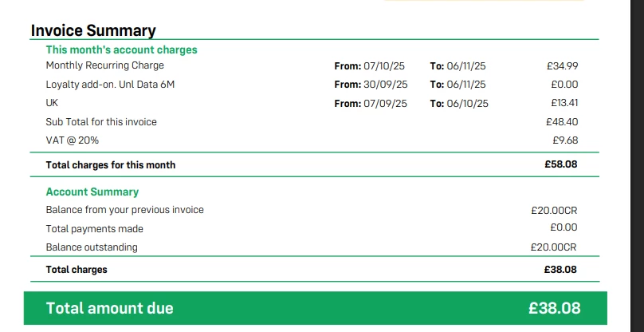Click the From 30/09/25 date

371,84
